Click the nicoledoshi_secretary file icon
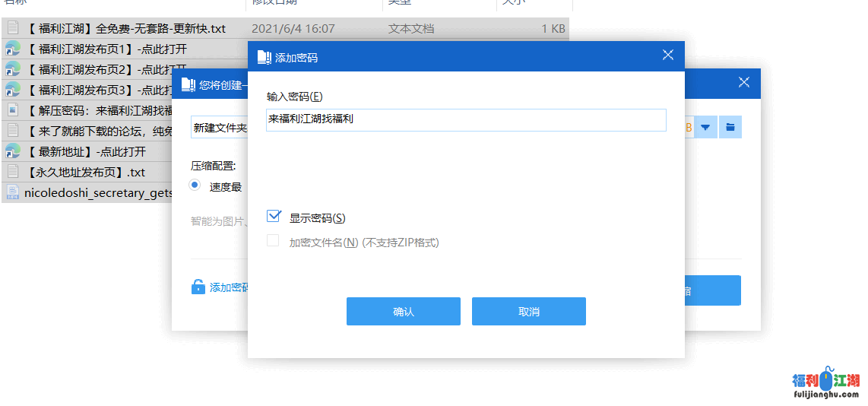The width and height of the screenshot is (868, 406). click(13, 192)
